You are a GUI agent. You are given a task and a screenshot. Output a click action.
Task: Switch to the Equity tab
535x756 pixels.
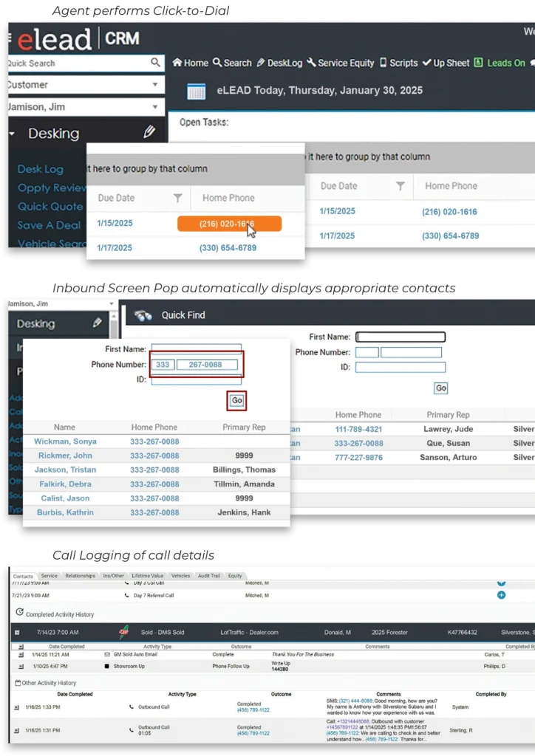tap(235, 576)
